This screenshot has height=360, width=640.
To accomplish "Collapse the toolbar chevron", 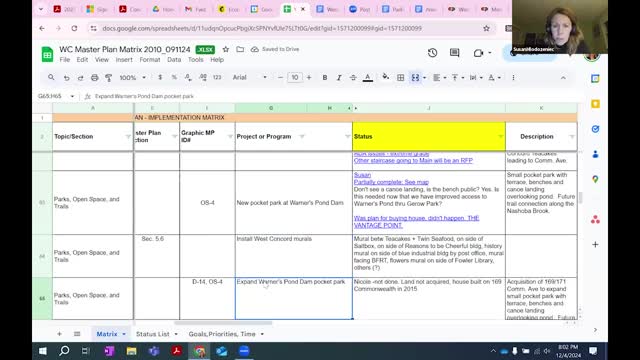I will click(x=563, y=78).
